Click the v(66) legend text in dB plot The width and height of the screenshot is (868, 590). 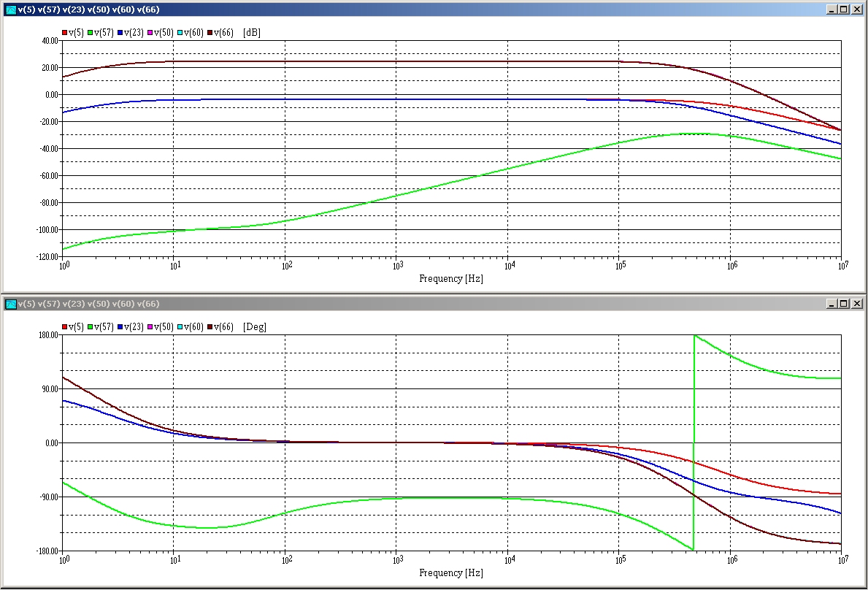pyautogui.click(x=223, y=33)
